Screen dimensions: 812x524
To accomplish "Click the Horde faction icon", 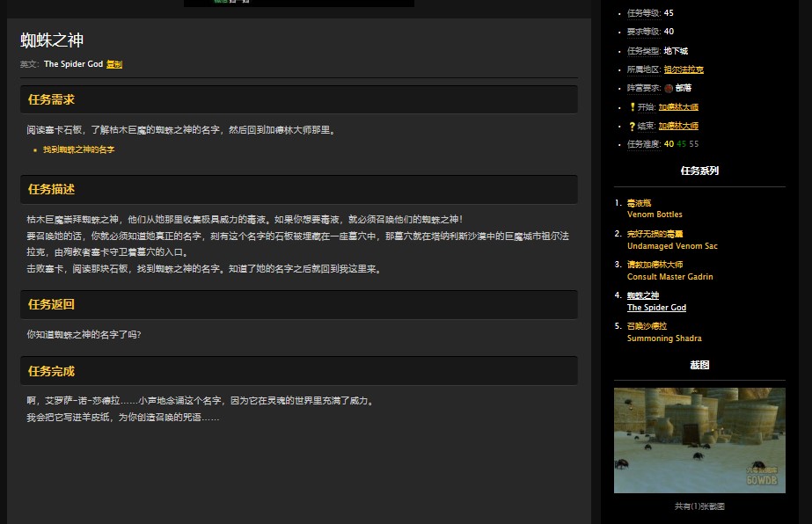I will (669, 88).
